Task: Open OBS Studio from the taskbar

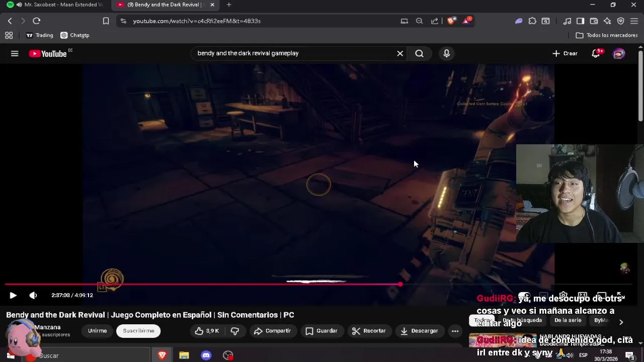Action: point(228,355)
